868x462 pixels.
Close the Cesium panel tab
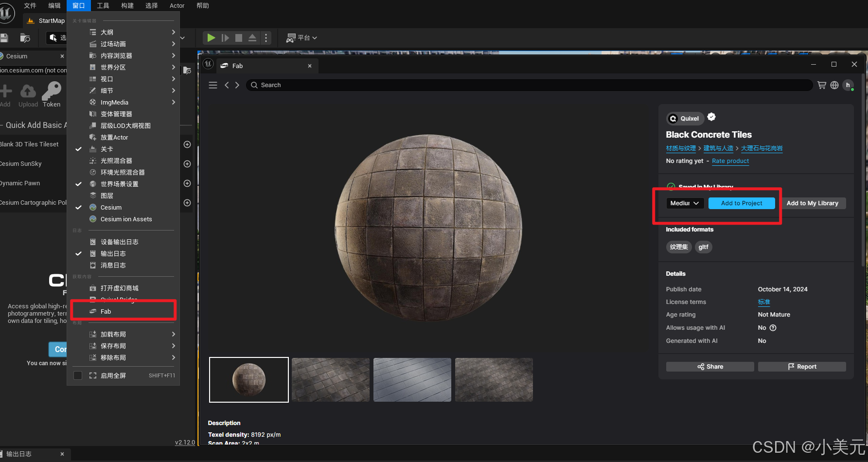tap(62, 56)
